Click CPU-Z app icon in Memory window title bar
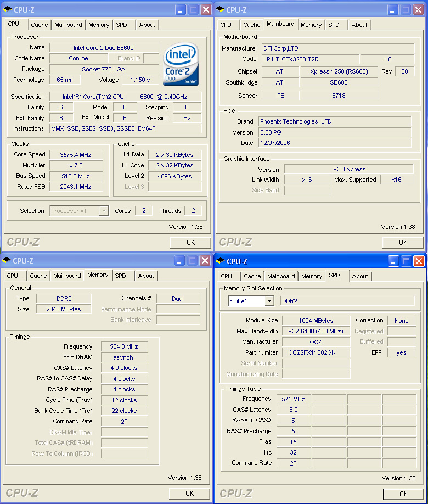The height and width of the screenshot is (504, 428). [7, 261]
